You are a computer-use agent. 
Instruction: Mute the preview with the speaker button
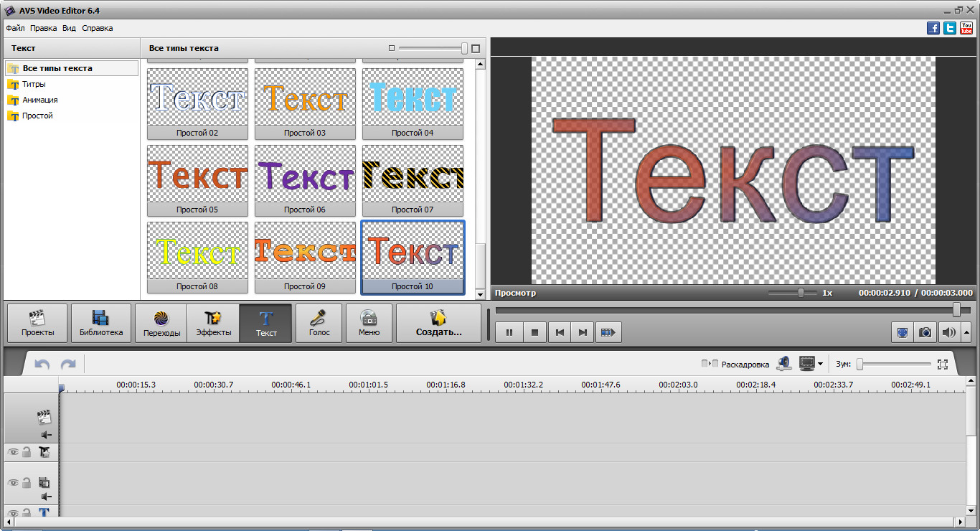tap(948, 332)
